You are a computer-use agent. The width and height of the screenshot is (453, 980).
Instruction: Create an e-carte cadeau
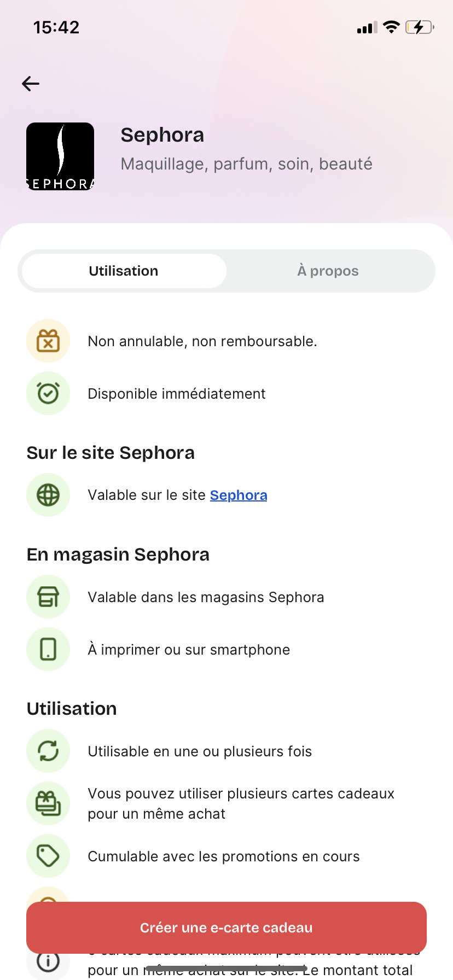tap(226, 927)
